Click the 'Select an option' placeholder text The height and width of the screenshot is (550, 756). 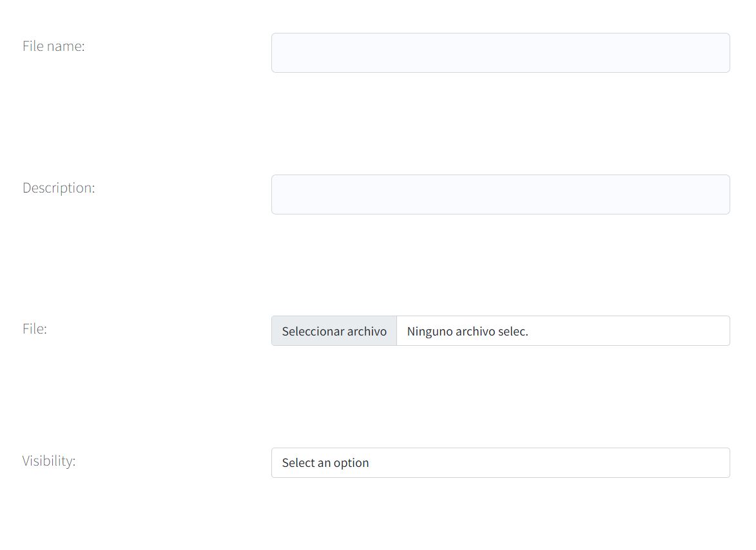pyautogui.click(x=325, y=462)
